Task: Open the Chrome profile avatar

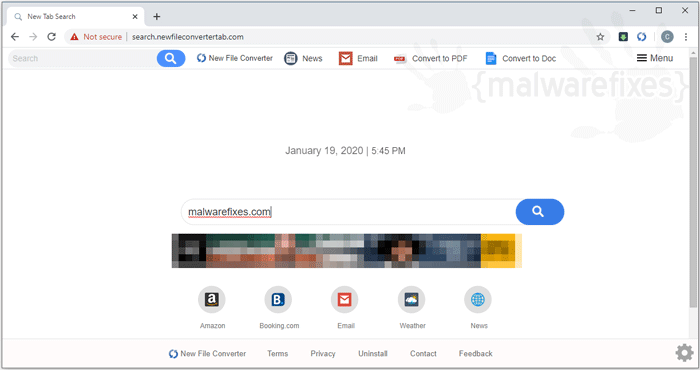Action: click(667, 37)
